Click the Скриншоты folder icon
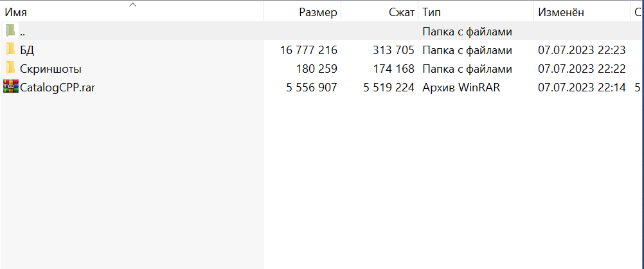The width and height of the screenshot is (644, 269). pos(10,68)
